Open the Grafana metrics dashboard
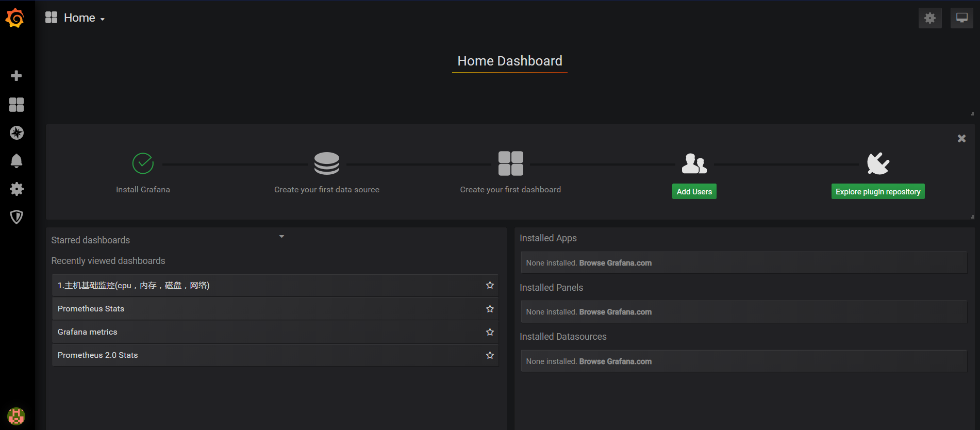Image resolution: width=980 pixels, height=430 pixels. click(275, 332)
